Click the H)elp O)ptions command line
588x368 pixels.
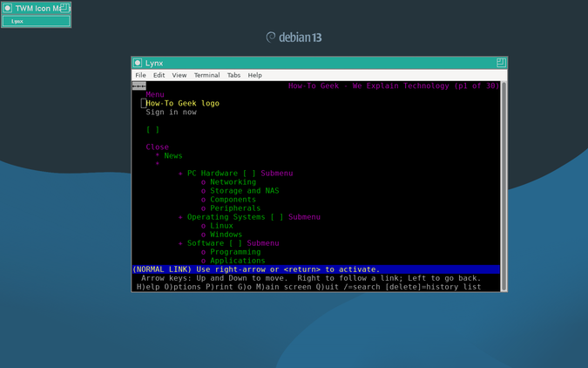pos(308,287)
